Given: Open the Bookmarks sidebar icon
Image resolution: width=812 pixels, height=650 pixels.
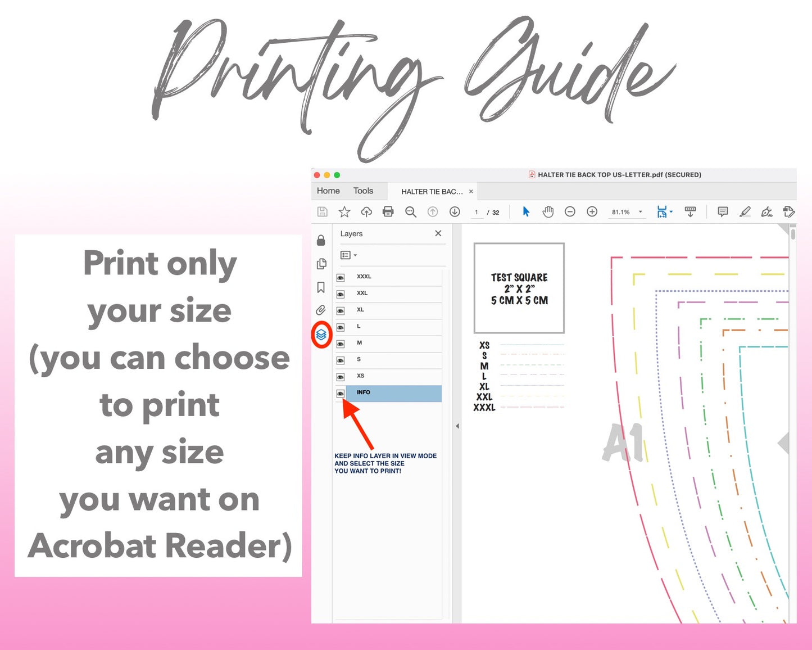Looking at the screenshot, I should (321, 287).
